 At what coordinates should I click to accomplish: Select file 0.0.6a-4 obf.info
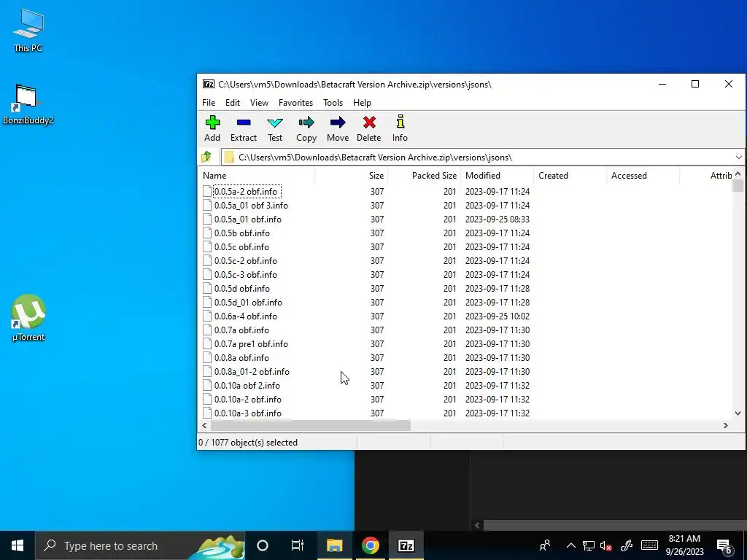click(x=245, y=316)
